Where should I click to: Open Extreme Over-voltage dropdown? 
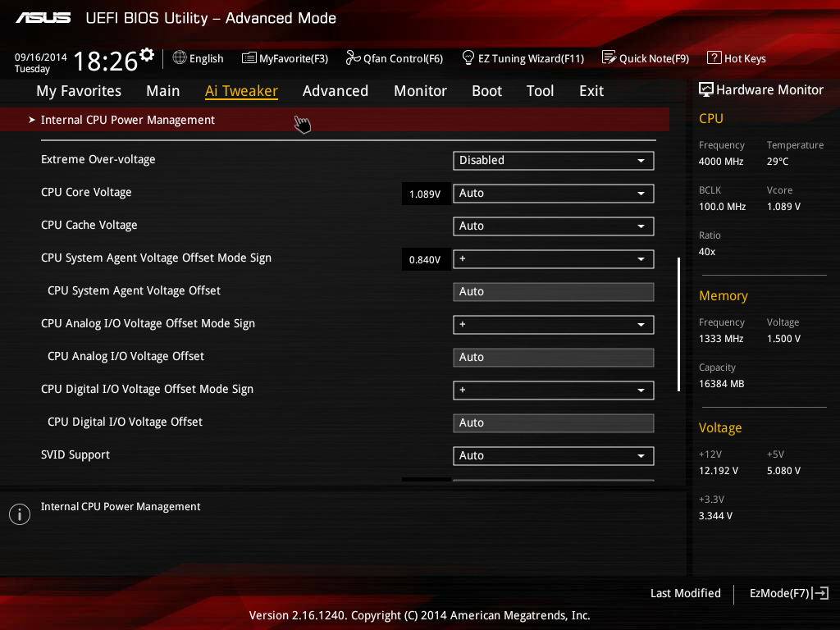[x=554, y=160]
